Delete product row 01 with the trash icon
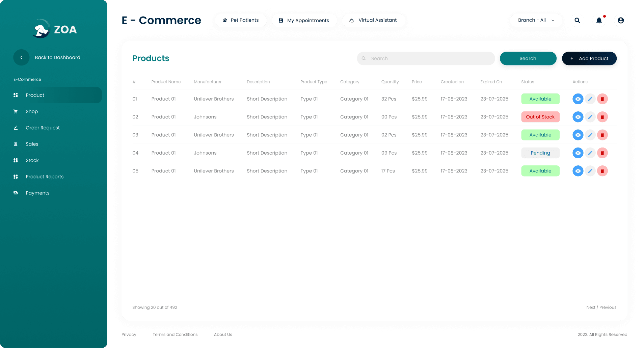The image size is (644, 348). click(602, 99)
